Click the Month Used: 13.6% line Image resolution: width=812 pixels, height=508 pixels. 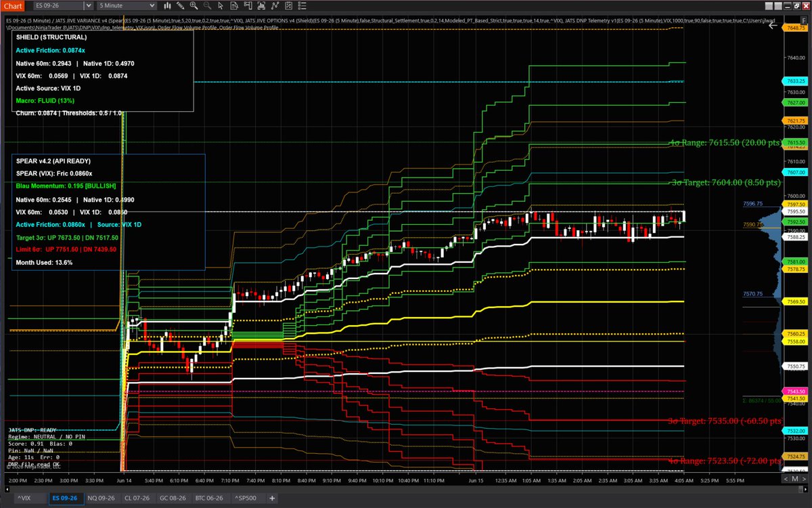coord(44,262)
